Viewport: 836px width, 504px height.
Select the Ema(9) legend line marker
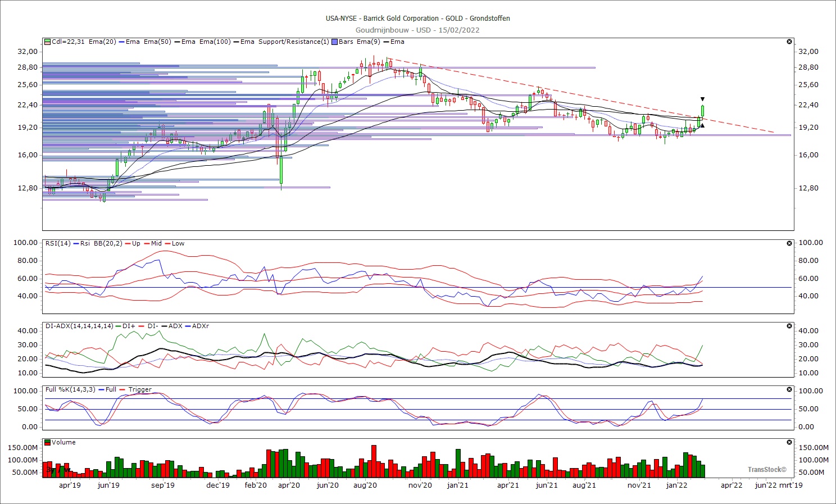click(x=386, y=42)
